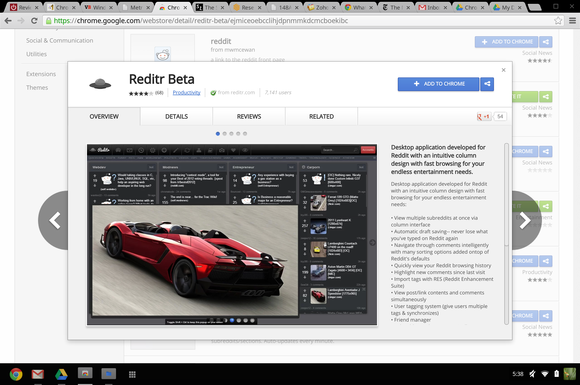Viewport: 580px width, 385px height.
Task: Open the Details tab
Action: (176, 116)
